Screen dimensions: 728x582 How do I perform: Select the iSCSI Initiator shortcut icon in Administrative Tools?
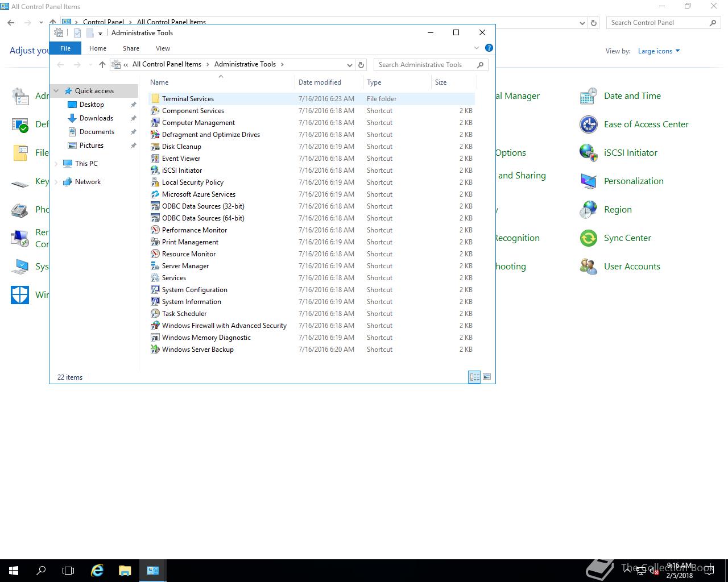tap(155, 171)
